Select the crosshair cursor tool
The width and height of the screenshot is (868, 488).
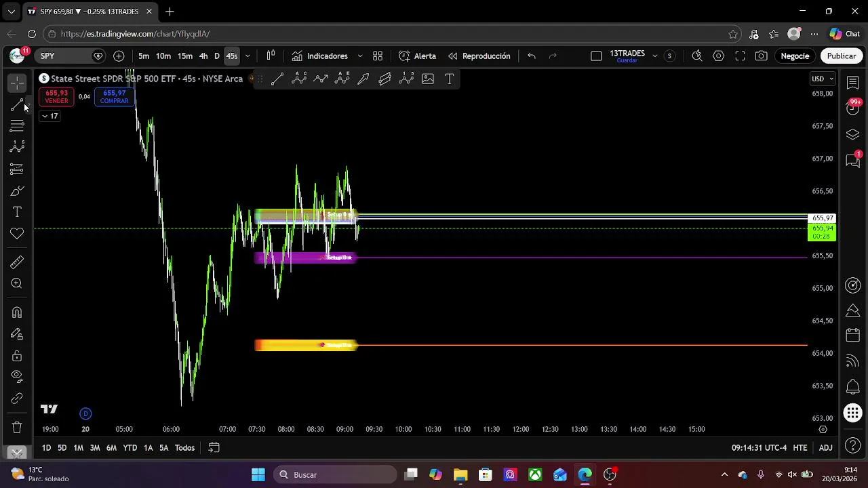(x=17, y=83)
